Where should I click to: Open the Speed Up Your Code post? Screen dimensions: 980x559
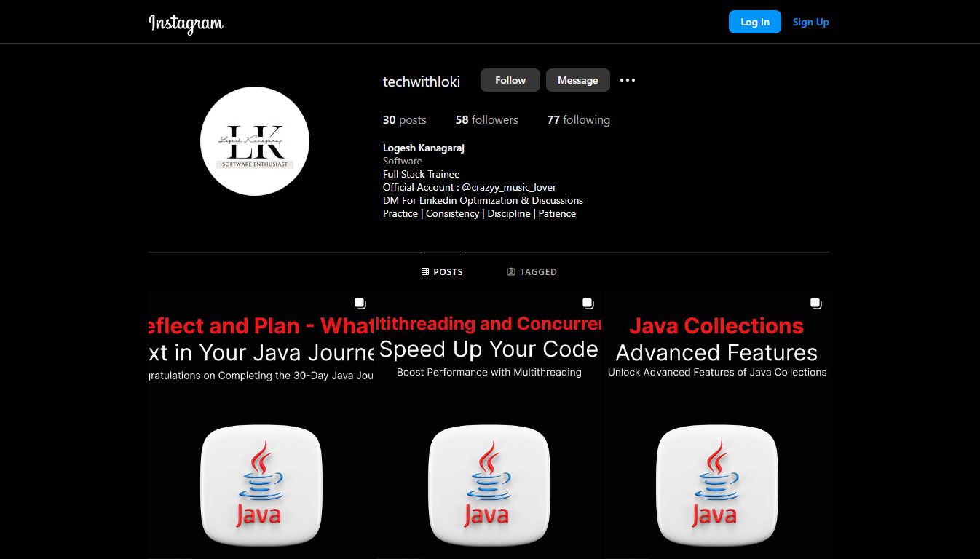(x=489, y=426)
